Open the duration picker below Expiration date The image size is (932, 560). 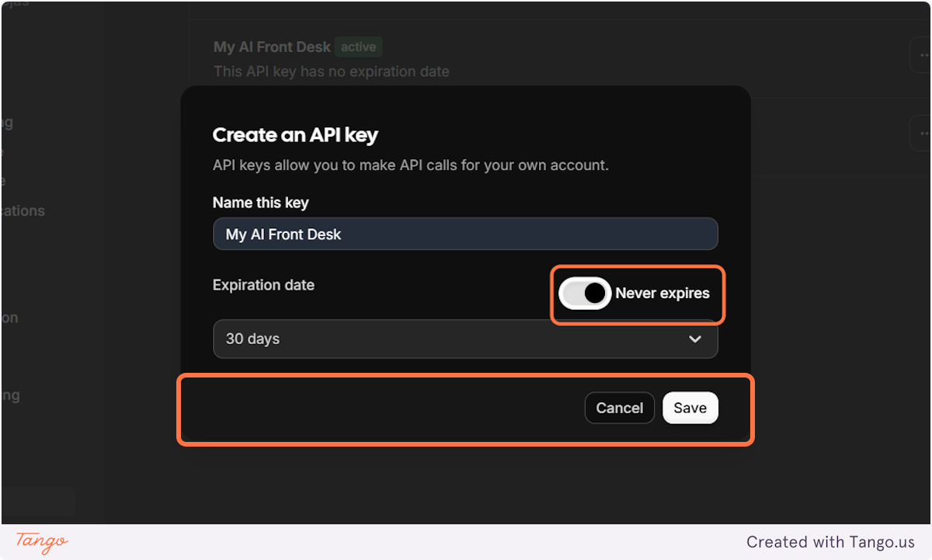point(465,339)
